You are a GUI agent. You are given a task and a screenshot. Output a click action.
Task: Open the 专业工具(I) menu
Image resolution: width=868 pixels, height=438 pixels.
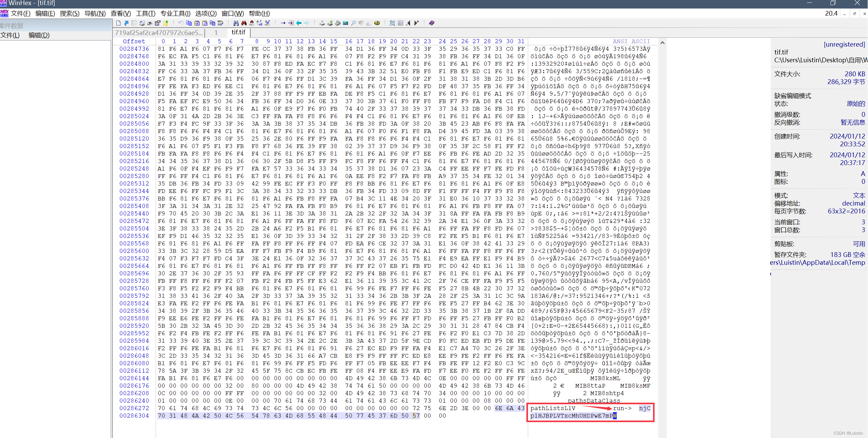[x=176, y=13]
